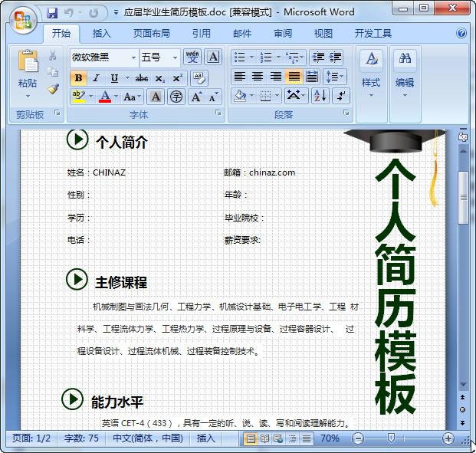476x453 pixels.
Task: Align text to the right
Action: coord(276,77)
